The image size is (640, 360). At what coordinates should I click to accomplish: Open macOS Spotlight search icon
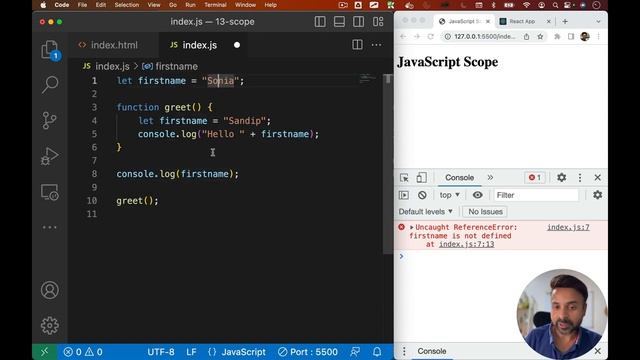[x=555, y=5]
